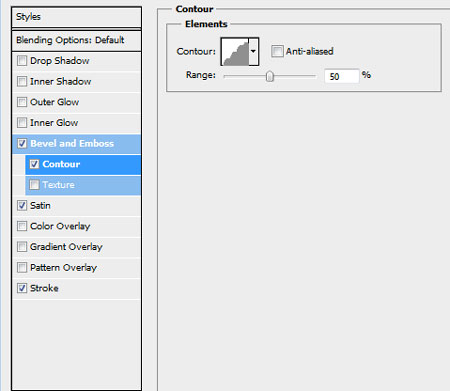Open the Pattern Overlay style label
Image resolution: width=450 pixels, height=391 pixels.
click(63, 267)
